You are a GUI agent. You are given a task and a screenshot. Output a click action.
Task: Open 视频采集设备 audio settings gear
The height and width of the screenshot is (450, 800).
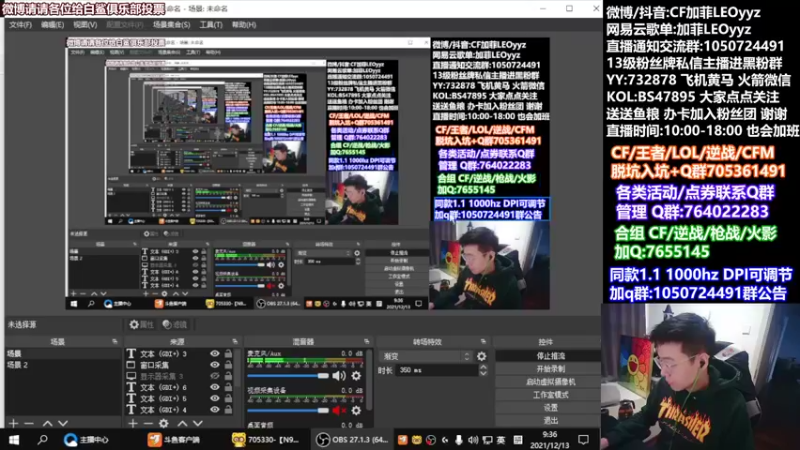click(356, 411)
